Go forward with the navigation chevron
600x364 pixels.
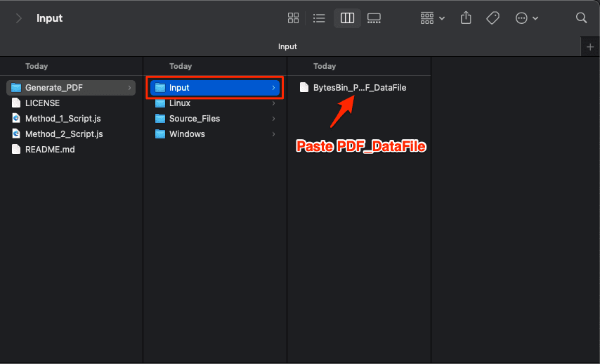[x=18, y=18]
